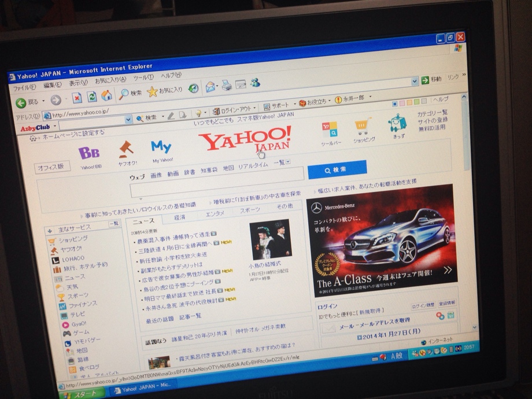
Task: Open the purple Yahoo! BB icon
Action: click(x=89, y=153)
